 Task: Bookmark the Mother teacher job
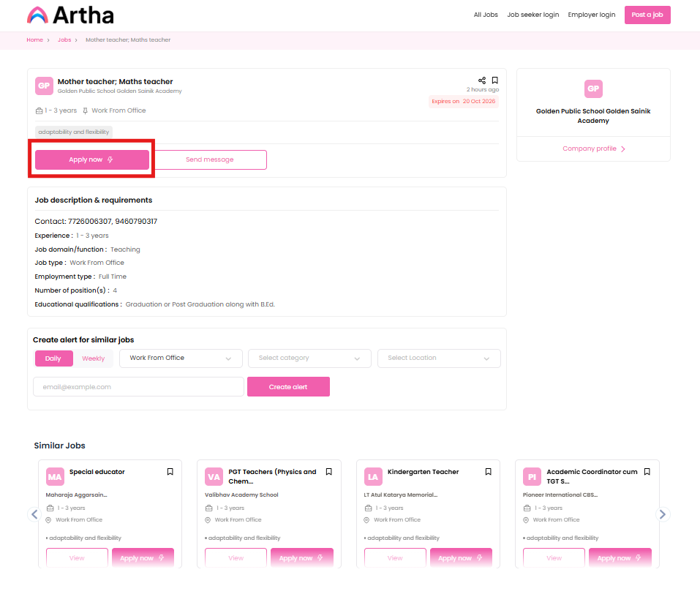pyautogui.click(x=495, y=80)
